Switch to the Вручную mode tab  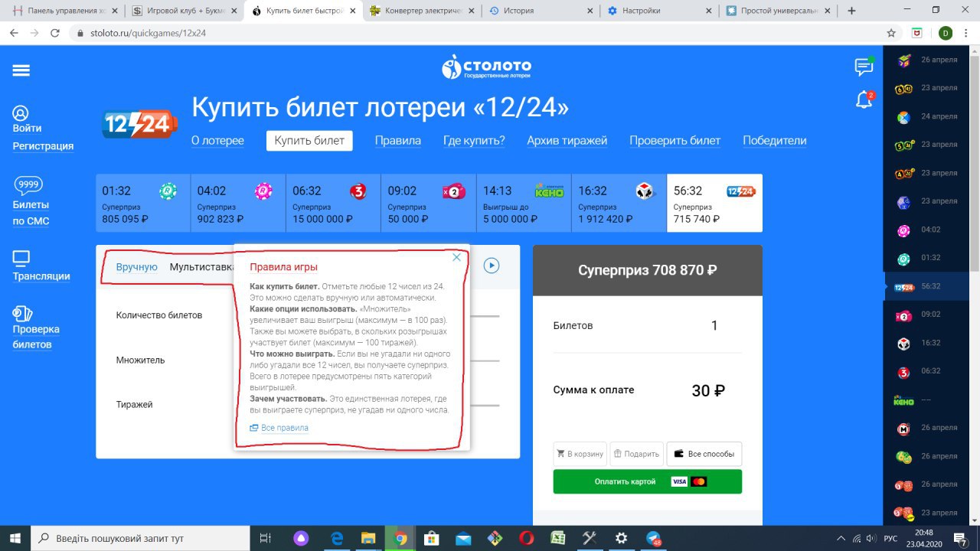[x=137, y=266]
